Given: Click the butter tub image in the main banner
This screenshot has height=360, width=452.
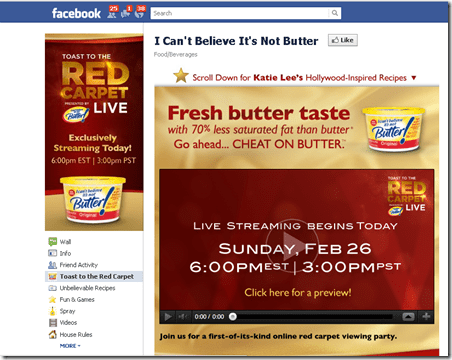Looking at the screenshot, I should [393, 129].
